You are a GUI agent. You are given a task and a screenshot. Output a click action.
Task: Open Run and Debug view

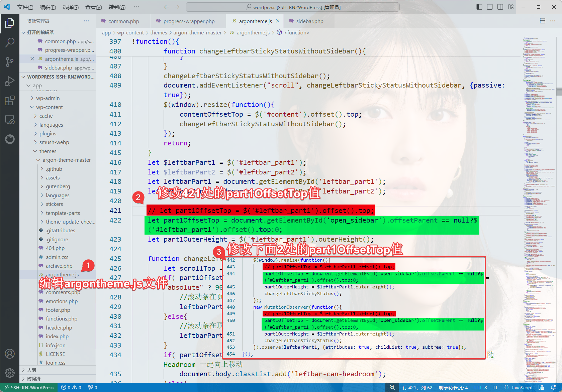pos(10,81)
